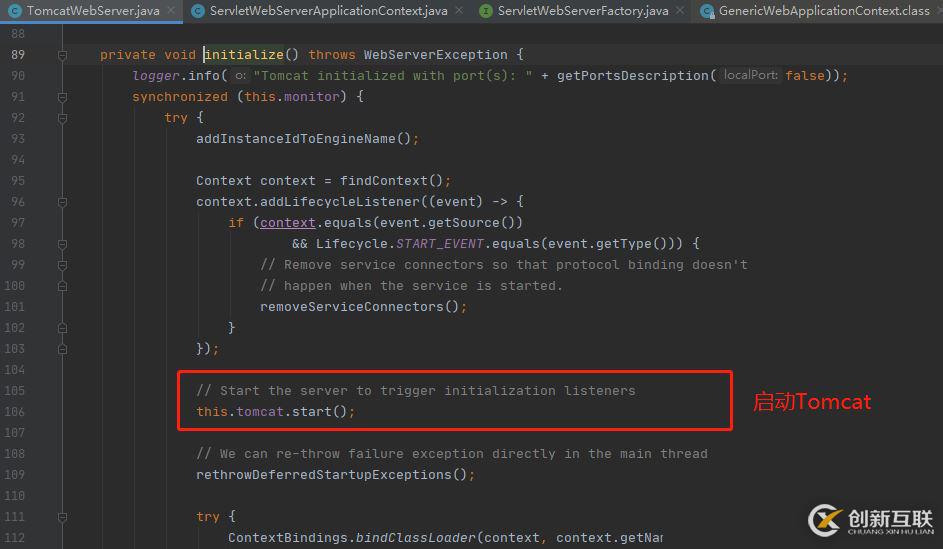943x549 pixels.
Task: Collapse the try block at line 92
Action: click(62, 118)
